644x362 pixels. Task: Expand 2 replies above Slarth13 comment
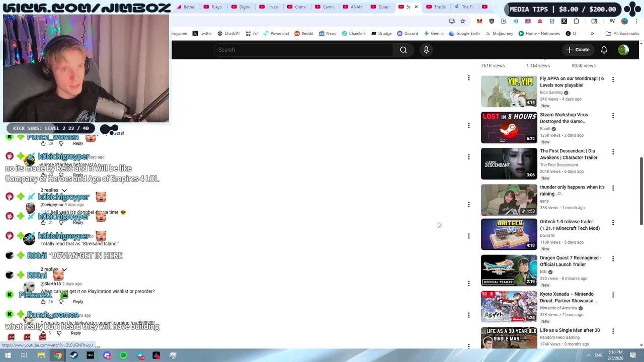pyautogui.click(x=53, y=269)
